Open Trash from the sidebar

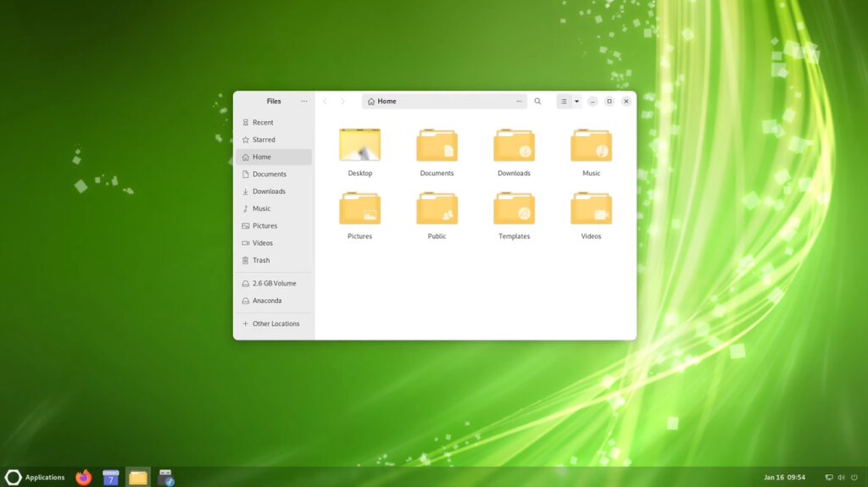(x=274, y=260)
